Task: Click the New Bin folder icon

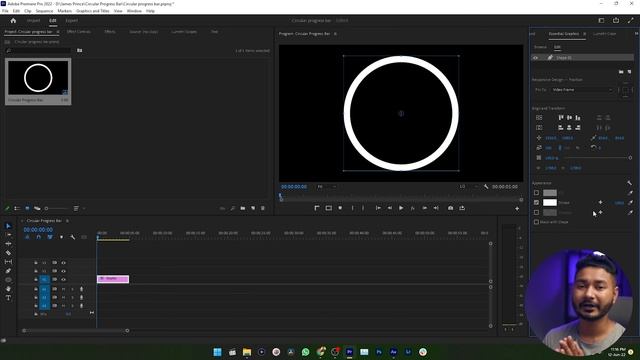Action: [x=242, y=208]
